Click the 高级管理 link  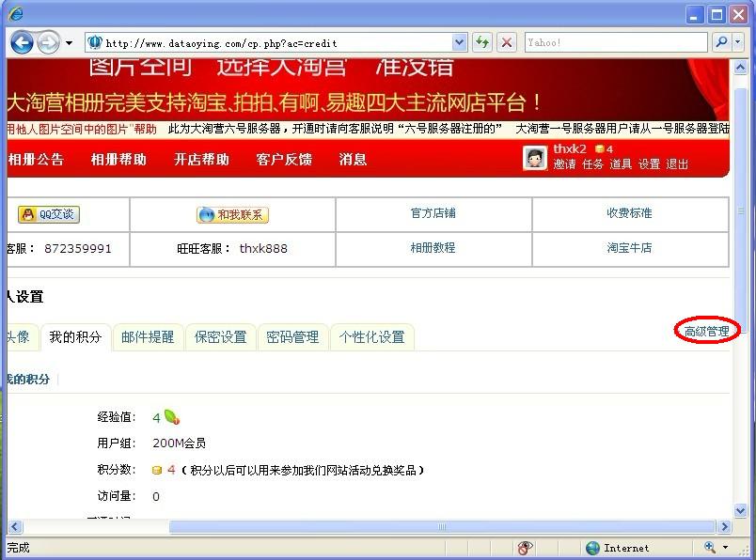click(x=706, y=332)
